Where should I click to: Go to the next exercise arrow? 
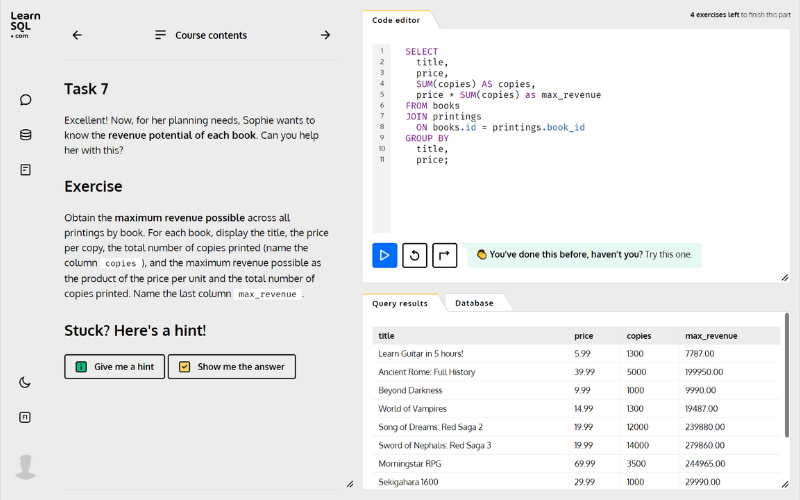[x=326, y=35]
